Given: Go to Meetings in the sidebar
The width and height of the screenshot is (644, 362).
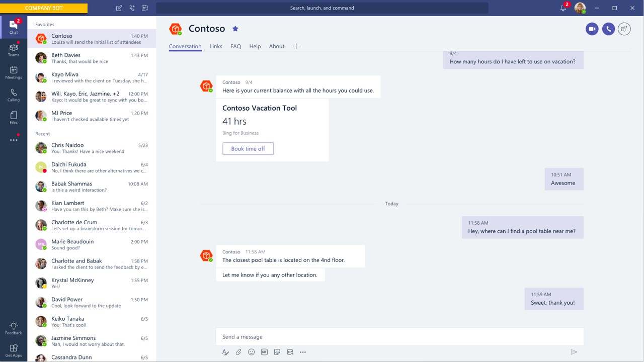Looking at the screenshot, I should point(14,72).
